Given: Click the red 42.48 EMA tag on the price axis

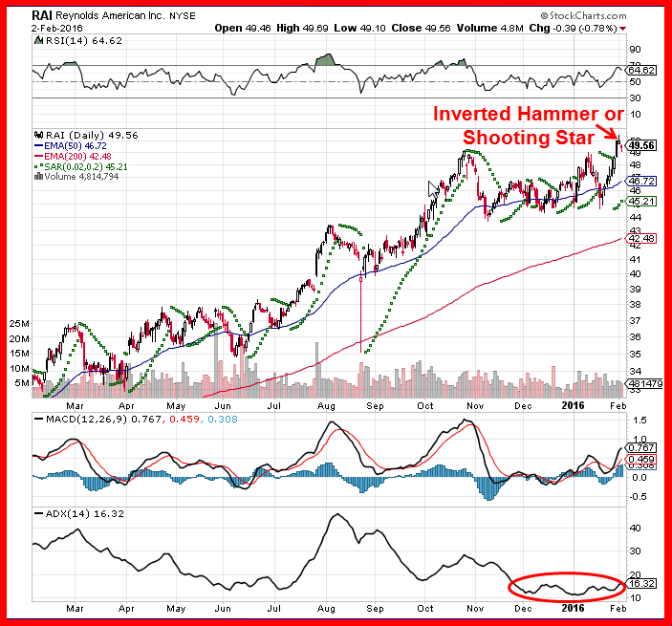Looking at the screenshot, I should (641, 238).
